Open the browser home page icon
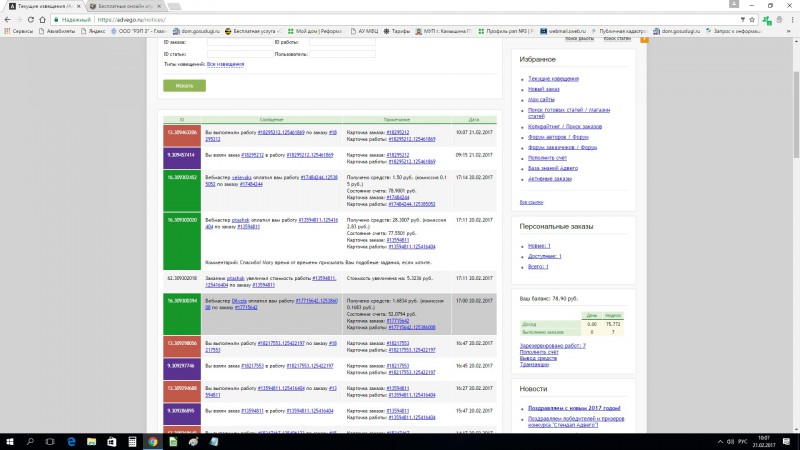The height and width of the screenshot is (450, 800). (42, 19)
